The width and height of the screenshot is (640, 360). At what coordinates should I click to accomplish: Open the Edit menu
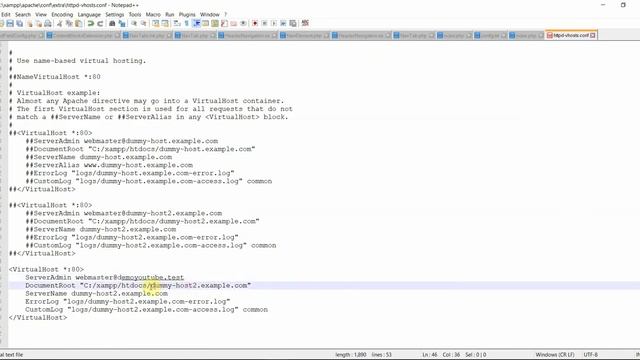pos(6,14)
